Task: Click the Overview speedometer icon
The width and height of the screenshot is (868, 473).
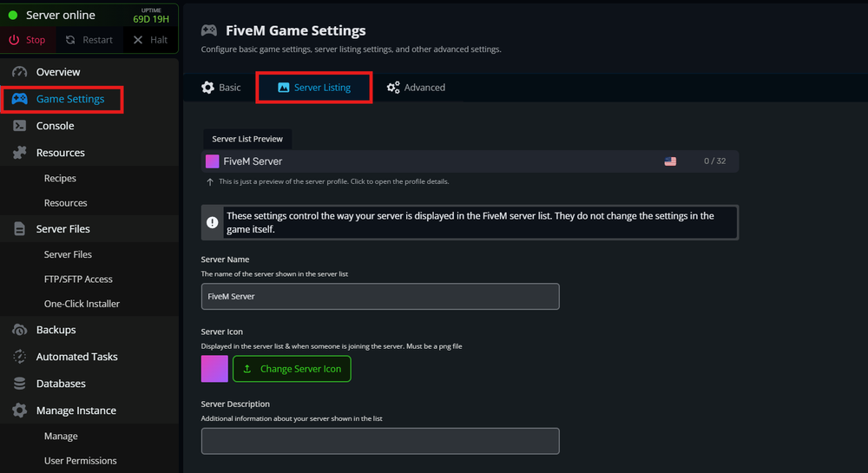Action: [x=19, y=72]
